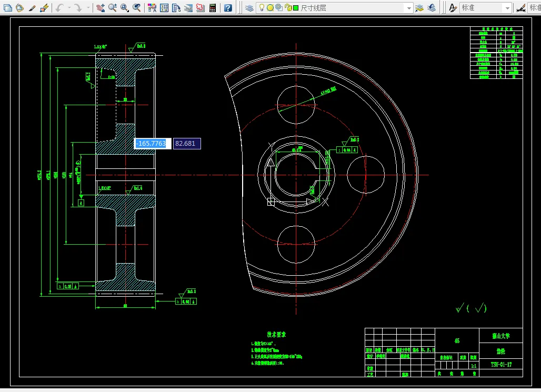Screen dimensions: 541x392
Task: Toggle the layer lock padlock icon
Action: (x=288, y=7)
